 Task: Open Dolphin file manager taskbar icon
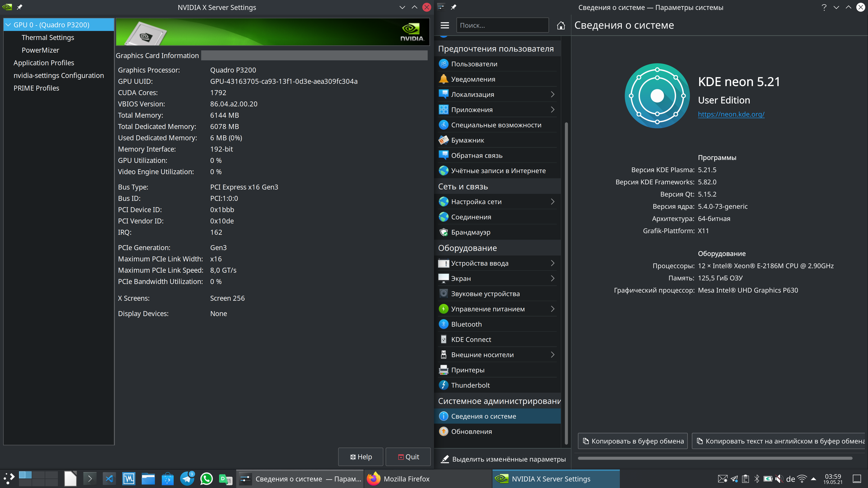(x=148, y=479)
